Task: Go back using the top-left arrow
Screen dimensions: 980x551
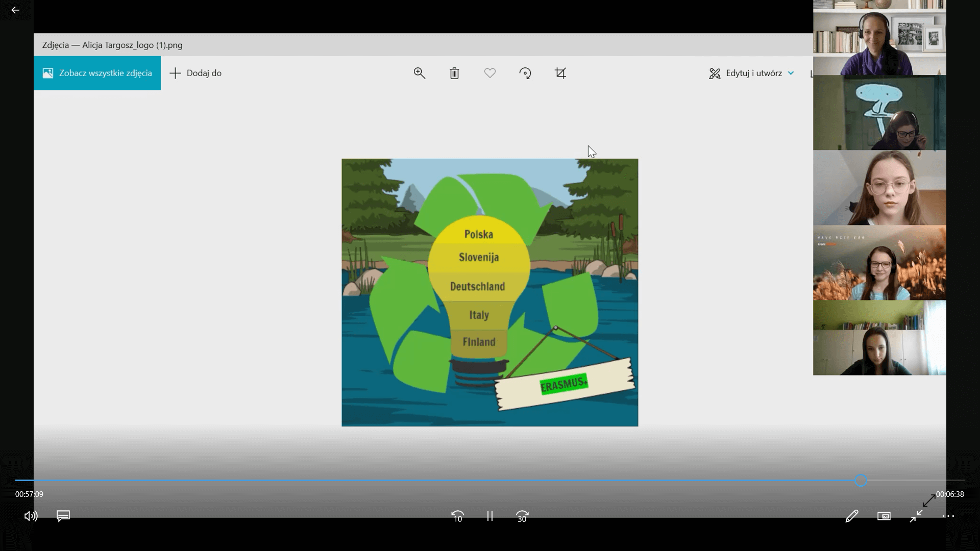Action: click(15, 10)
